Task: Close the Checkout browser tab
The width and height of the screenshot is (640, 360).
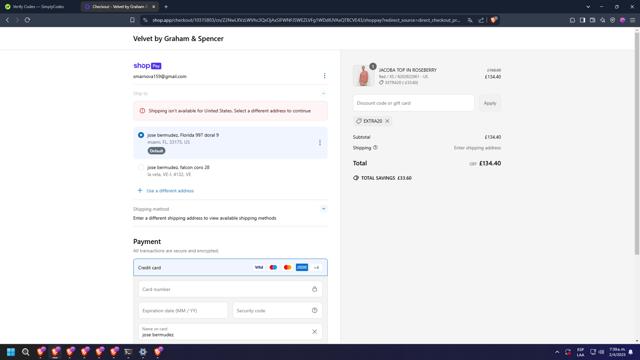Action: 153,7
